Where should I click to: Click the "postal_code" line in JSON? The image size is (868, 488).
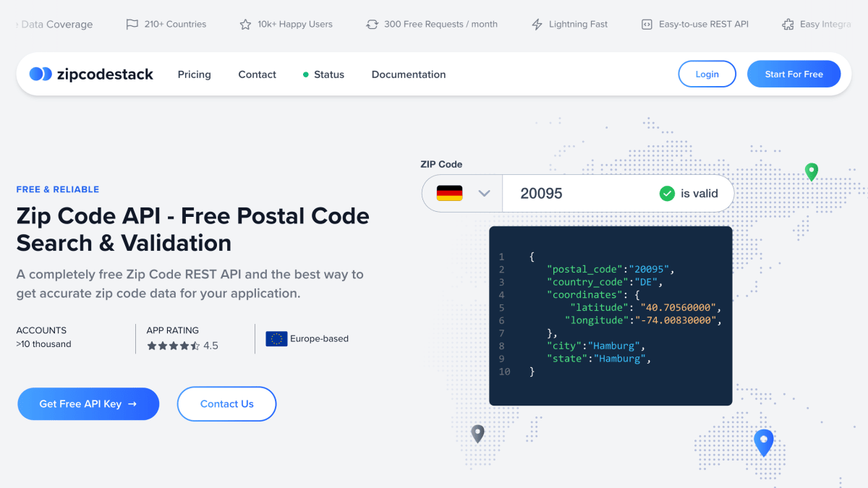coord(610,270)
